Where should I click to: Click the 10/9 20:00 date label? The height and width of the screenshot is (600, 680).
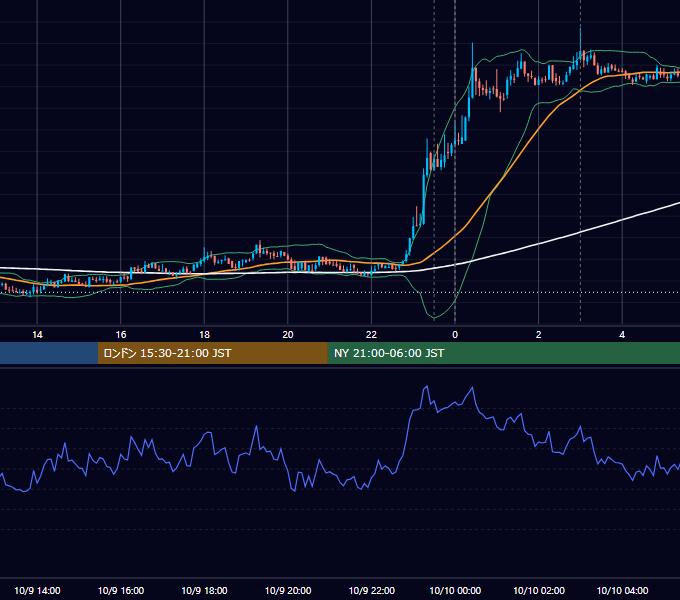pyautogui.click(x=288, y=590)
